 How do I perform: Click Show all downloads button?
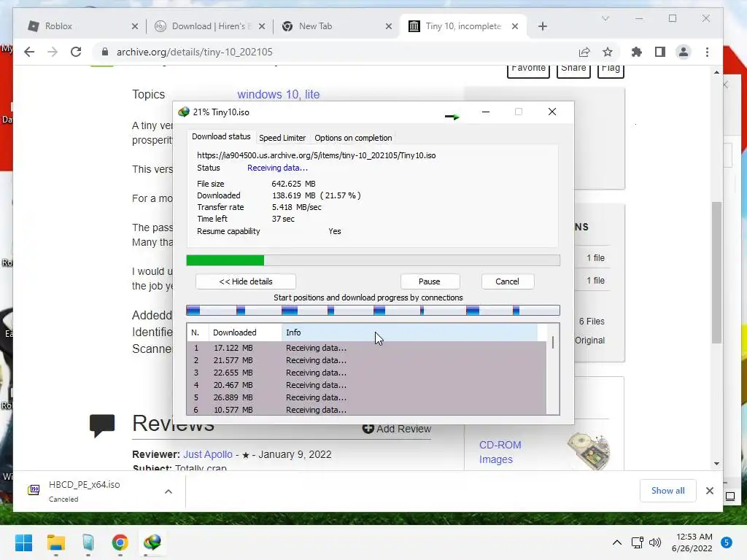(x=668, y=491)
